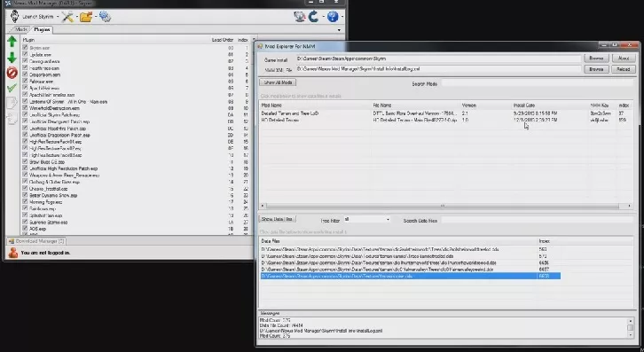Click the Search Mods input field
644x352 pixels.
coord(538,83)
